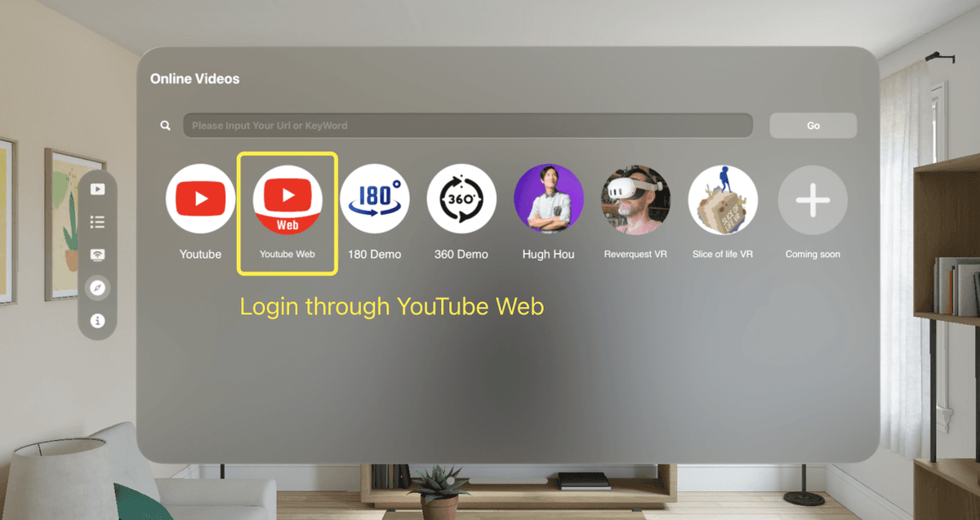The width and height of the screenshot is (980, 520).
Task: Select the compass browser sidebar tab
Action: point(98,288)
